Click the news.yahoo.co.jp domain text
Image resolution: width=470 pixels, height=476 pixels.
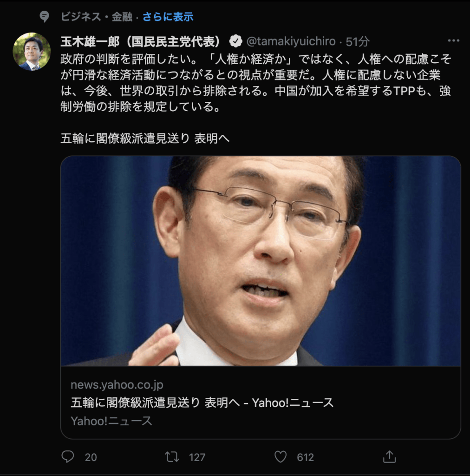[117, 385]
